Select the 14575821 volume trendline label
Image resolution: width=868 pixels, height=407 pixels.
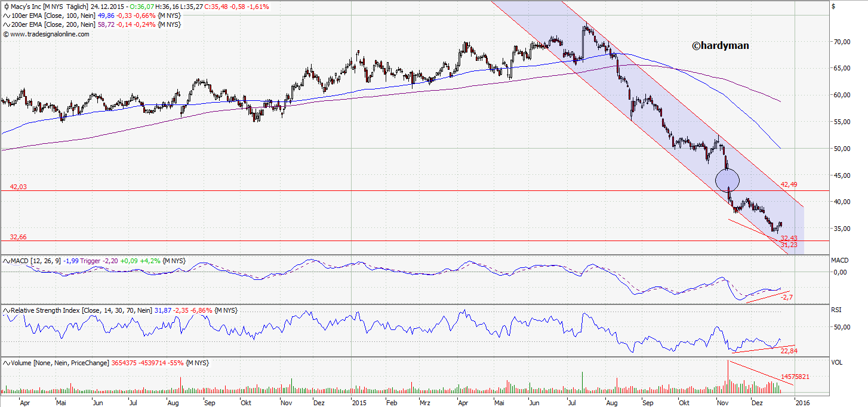tap(794, 377)
